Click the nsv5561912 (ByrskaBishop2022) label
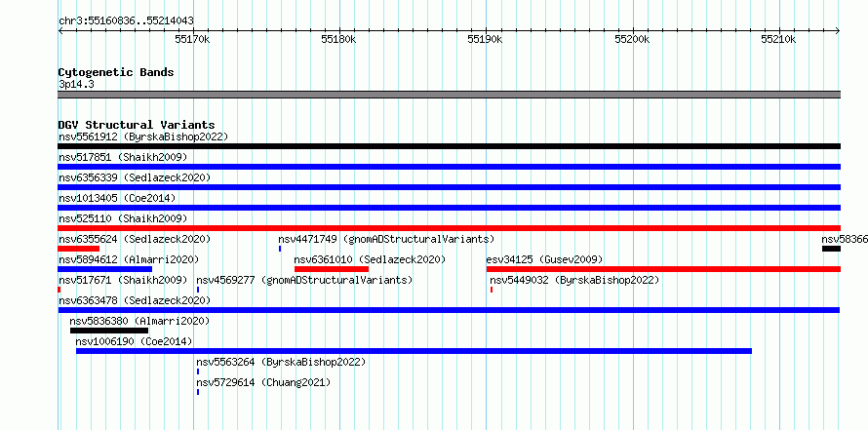The height and width of the screenshot is (430, 868). coord(143,137)
